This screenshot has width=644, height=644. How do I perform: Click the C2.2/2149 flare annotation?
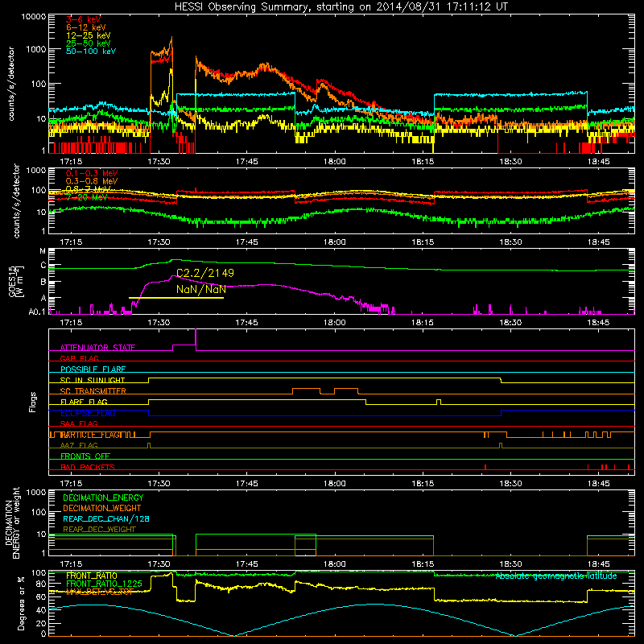click(205, 273)
